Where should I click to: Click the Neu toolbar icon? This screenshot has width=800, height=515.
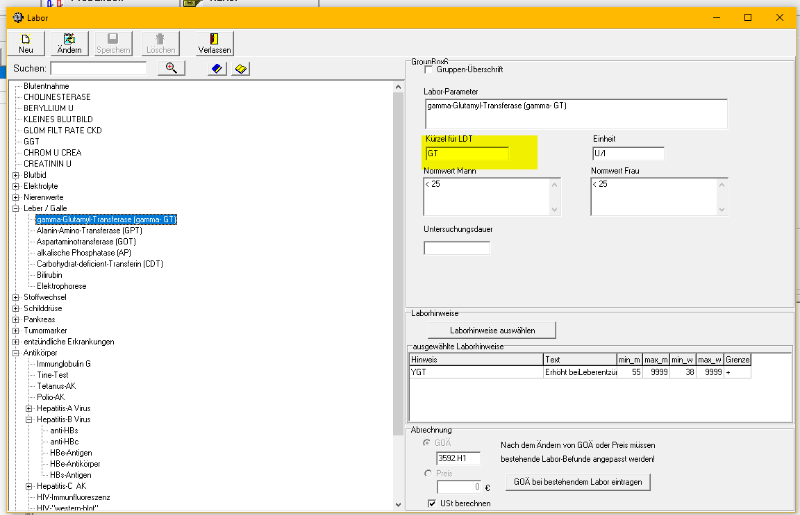(25, 38)
